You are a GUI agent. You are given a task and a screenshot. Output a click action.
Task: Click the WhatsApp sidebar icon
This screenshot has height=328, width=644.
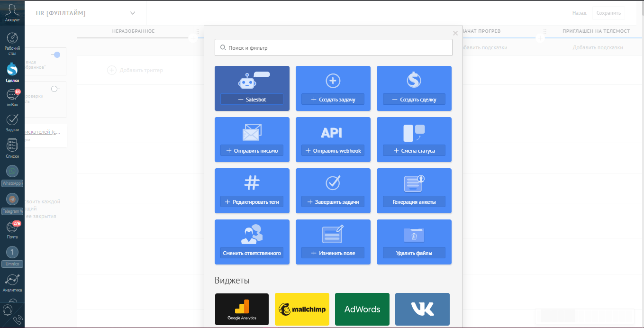click(12, 172)
